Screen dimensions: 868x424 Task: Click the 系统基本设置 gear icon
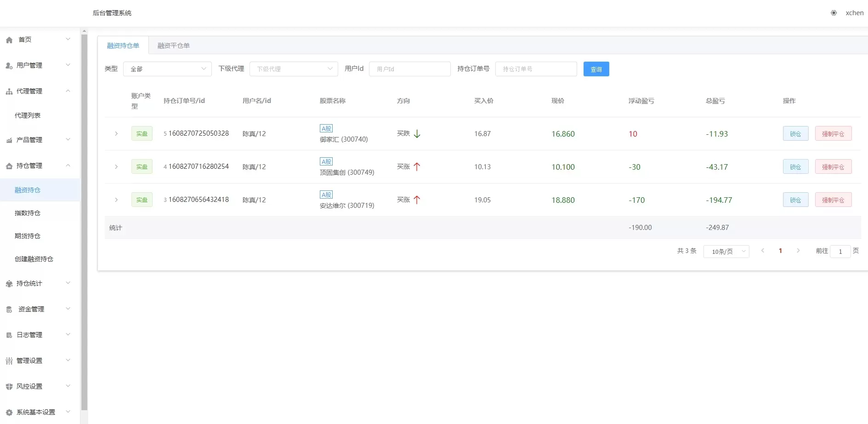(9, 413)
